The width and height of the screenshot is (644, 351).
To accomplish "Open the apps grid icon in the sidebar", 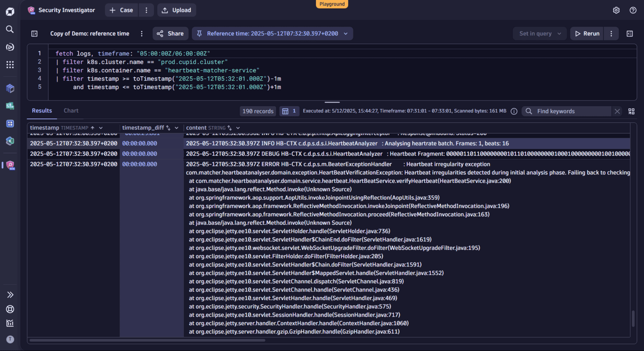I will 10,64.
